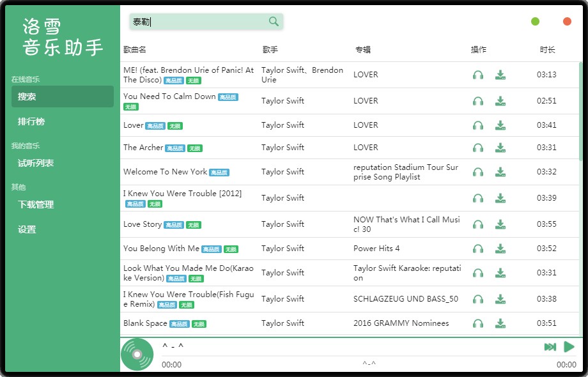The width and height of the screenshot is (588, 377).
Task: Open 试听列表 playlist in sidebar
Action: (x=36, y=163)
